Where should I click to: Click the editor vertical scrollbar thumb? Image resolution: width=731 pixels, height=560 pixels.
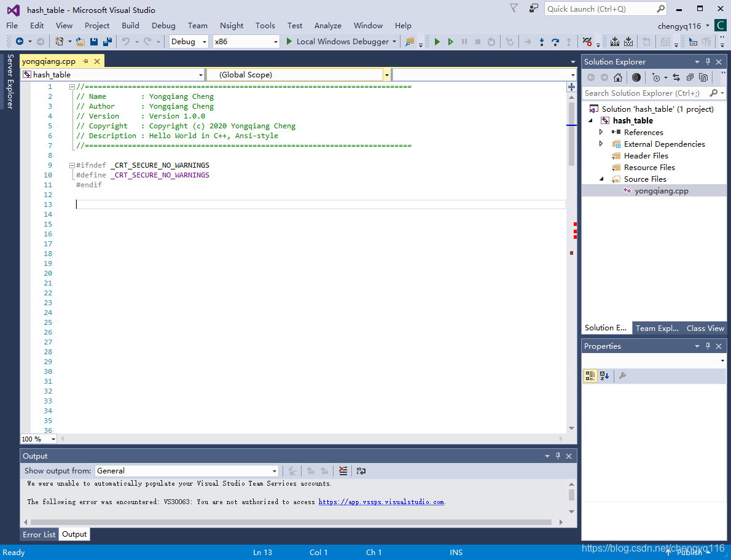[x=571, y=134]
